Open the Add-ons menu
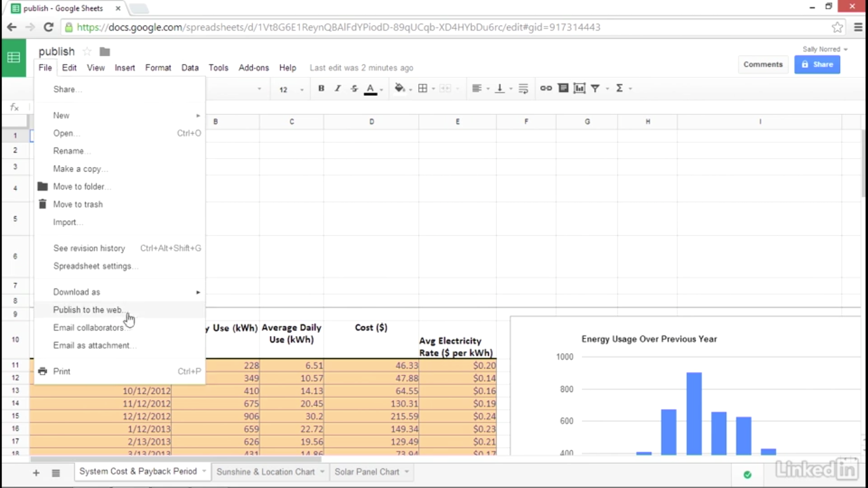The width and height of the screenshot is (868, 488). (x=254, y=68)
